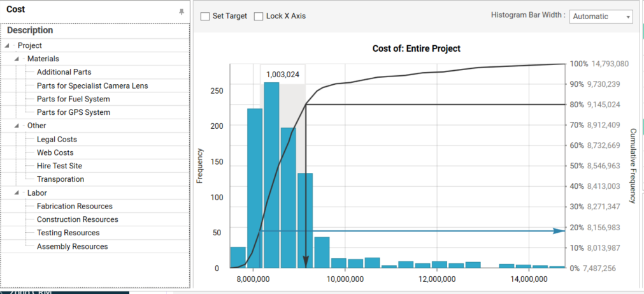Image resolution: width=644 pixels, height=294 pixels.
Task: Open the Histogram Bar Width dropdown
Action: pos(601,17)
